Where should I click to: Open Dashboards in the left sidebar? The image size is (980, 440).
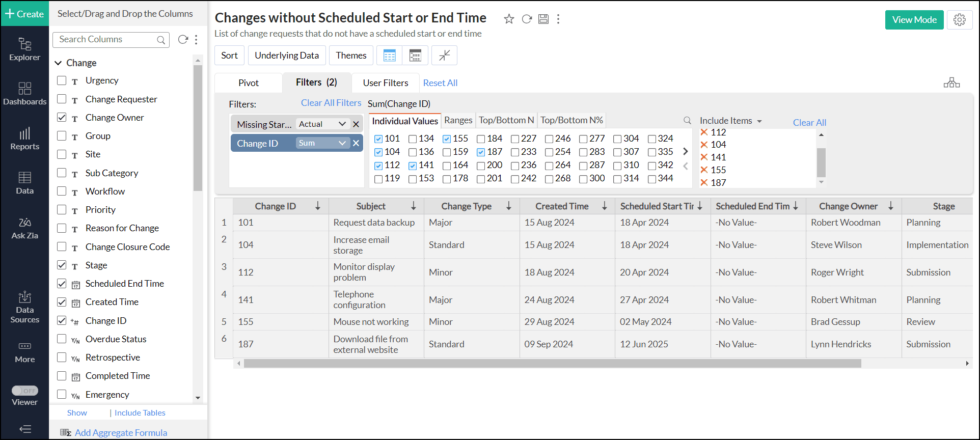pos(24,94)
